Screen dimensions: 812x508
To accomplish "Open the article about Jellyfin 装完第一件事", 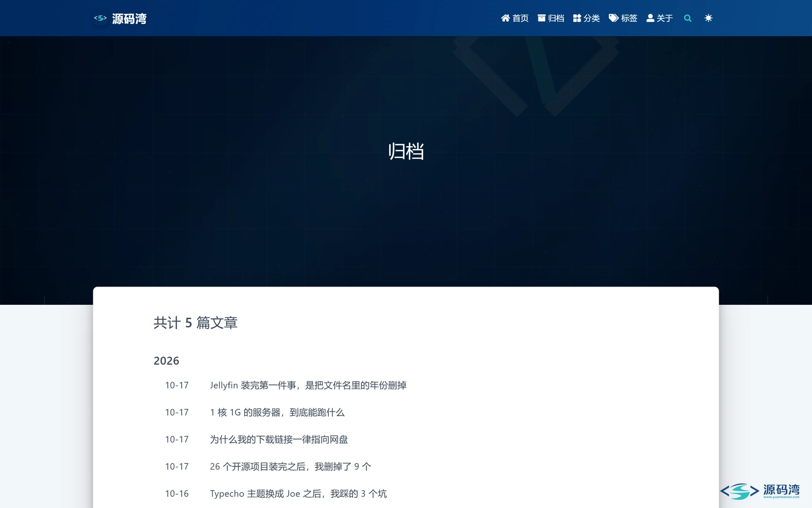I will click(x=308, y=386).
